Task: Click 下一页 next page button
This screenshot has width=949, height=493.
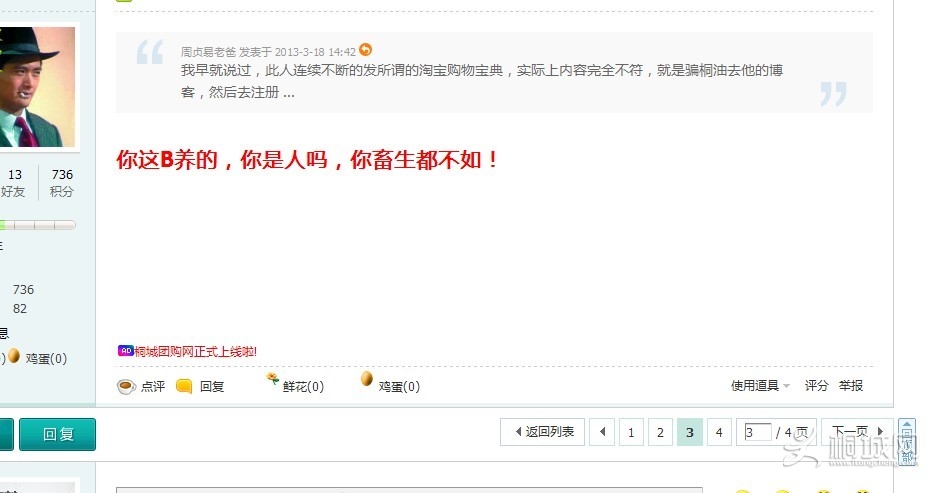Action: coord(857,432)
